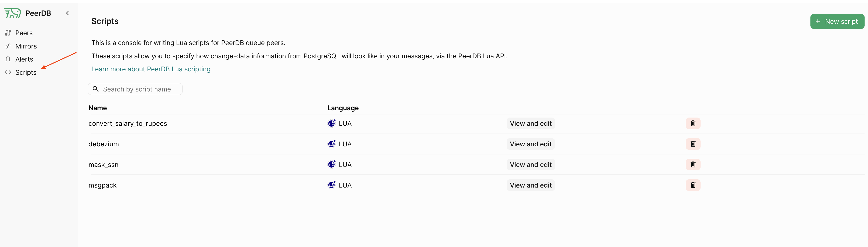Click the Lua logo in debezium row
This screenshot has height=247, width=868.
click(x=332, y=144)
